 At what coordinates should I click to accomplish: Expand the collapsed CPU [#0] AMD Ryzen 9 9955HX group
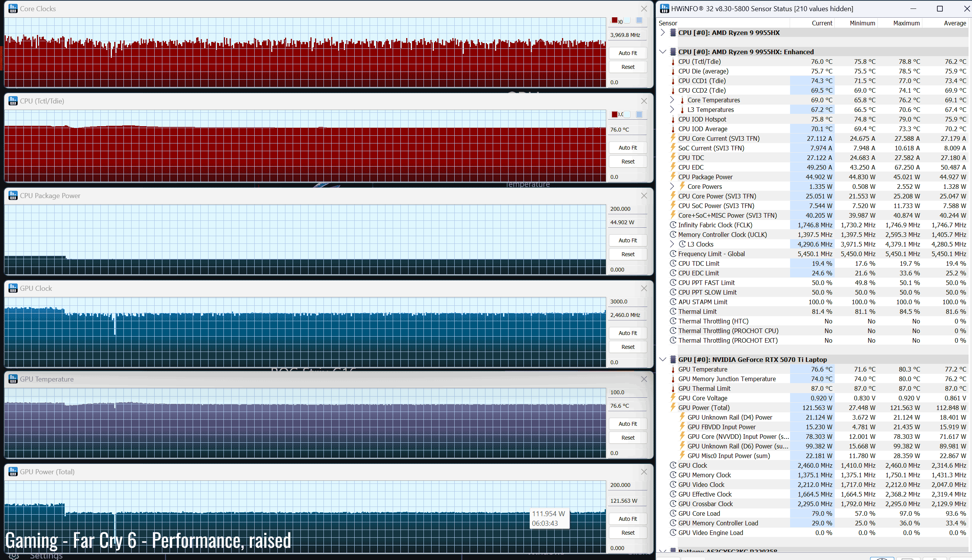(662, 33)
